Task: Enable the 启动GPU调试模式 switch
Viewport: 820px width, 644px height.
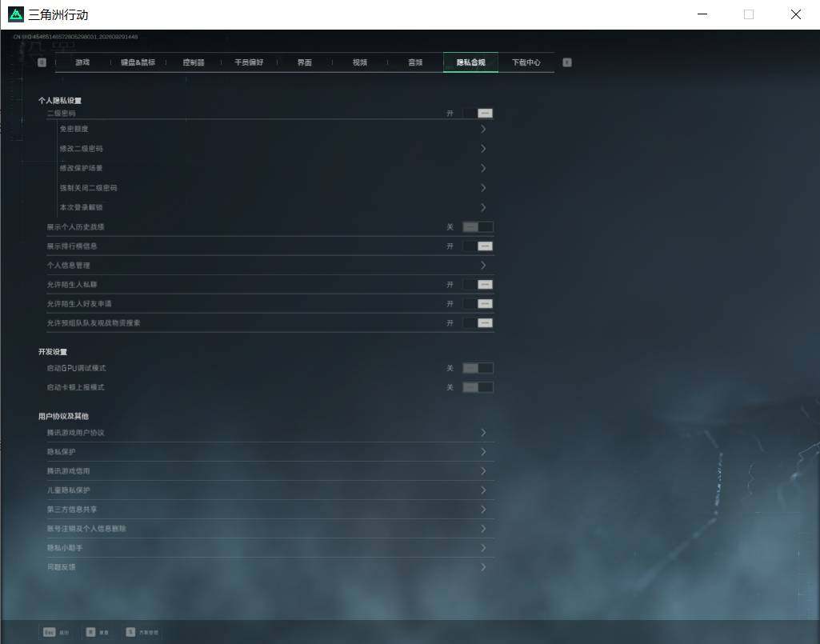Action: click(478, 368)
